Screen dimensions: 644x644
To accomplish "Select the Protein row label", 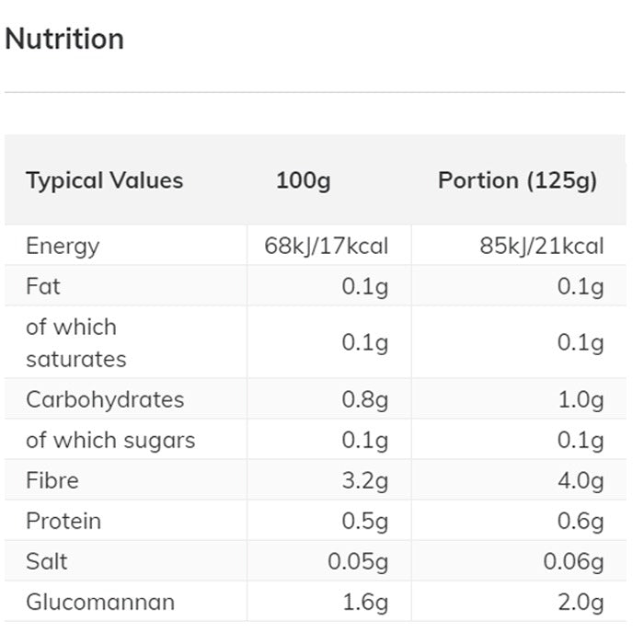I will pyautogui.click(x=63, y=521).
